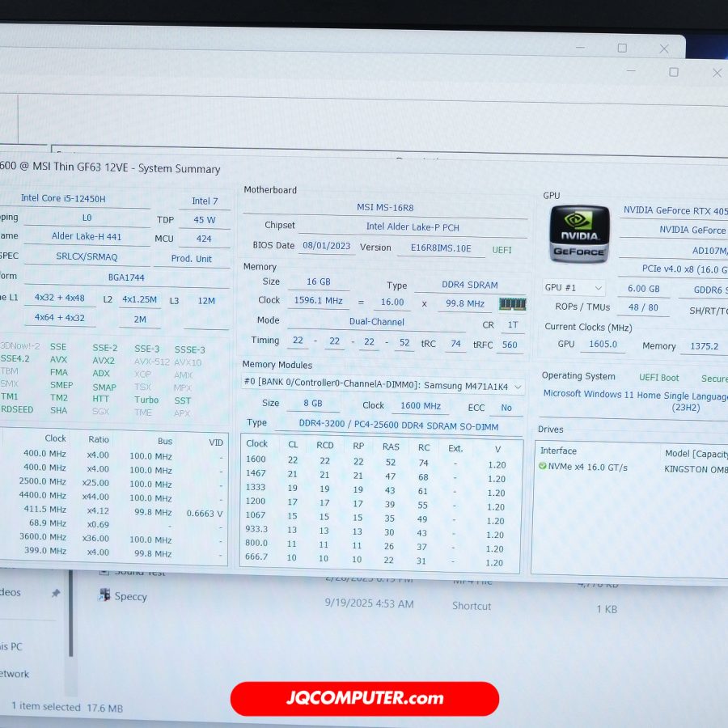Select the Alder Lake-H 441 codename field
This screenshot has height=728, width=728.
(87, 236)
